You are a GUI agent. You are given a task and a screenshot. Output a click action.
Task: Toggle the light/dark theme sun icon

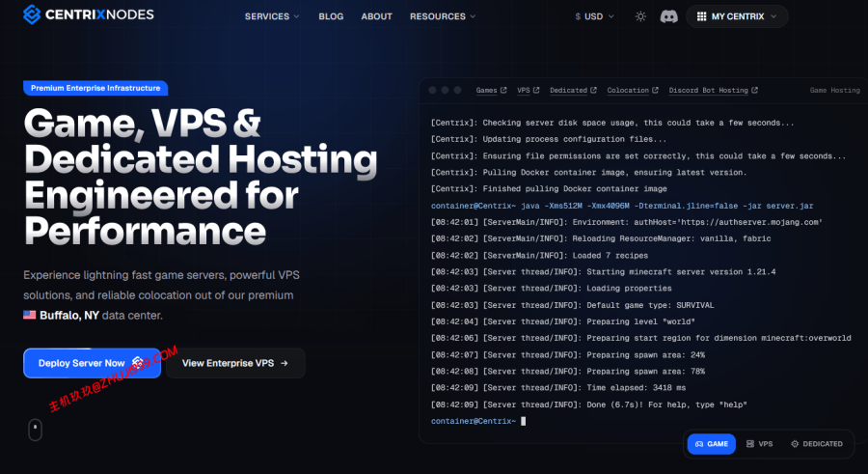[x=640, y=16]
